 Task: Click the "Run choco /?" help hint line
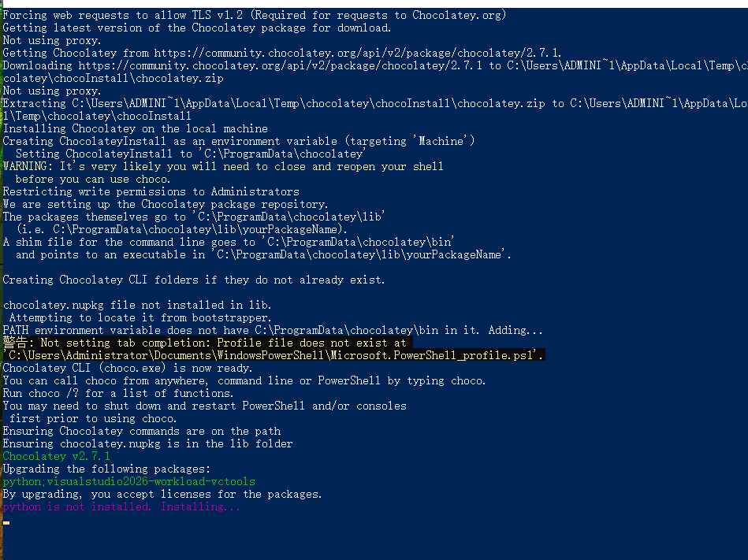[118, 393]
